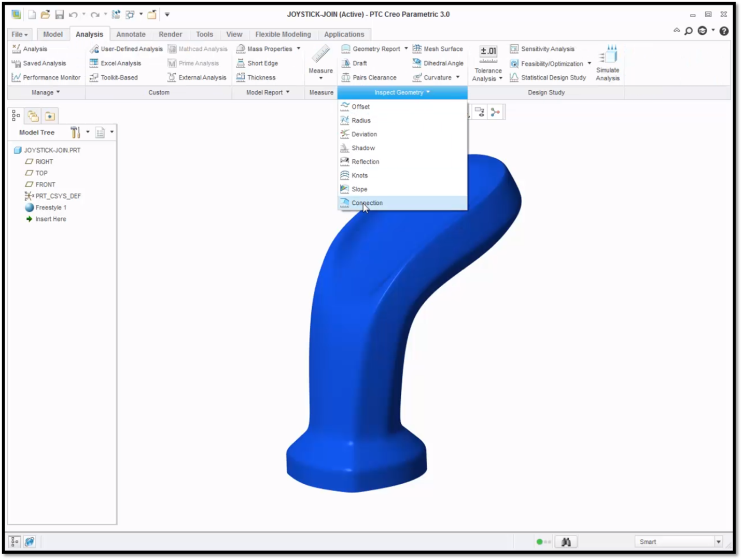Click the Open file folder icon
Screen dimensions: 742x560
[x=46, y=15]
